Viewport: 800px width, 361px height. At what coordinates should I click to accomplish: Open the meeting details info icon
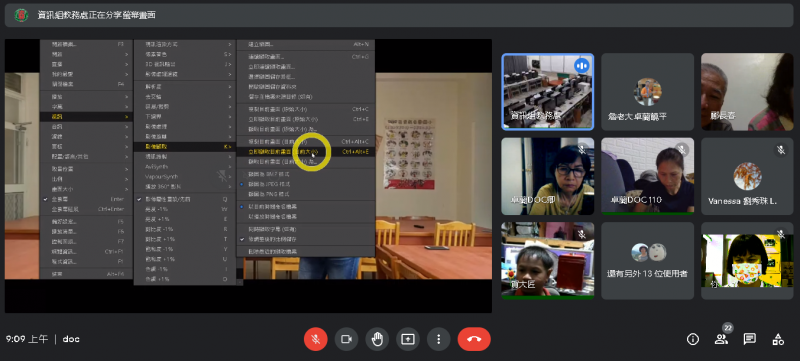pos(693,339)
